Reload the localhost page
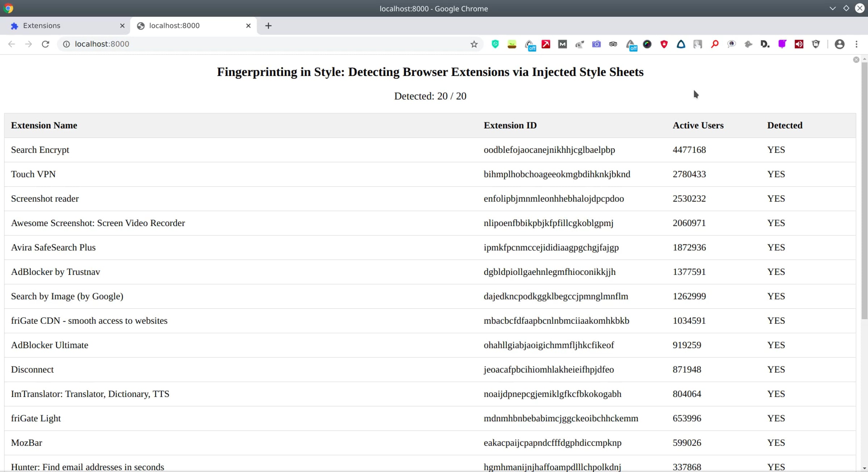Viewport: 868px width, 472px height. tap(45, 44)
